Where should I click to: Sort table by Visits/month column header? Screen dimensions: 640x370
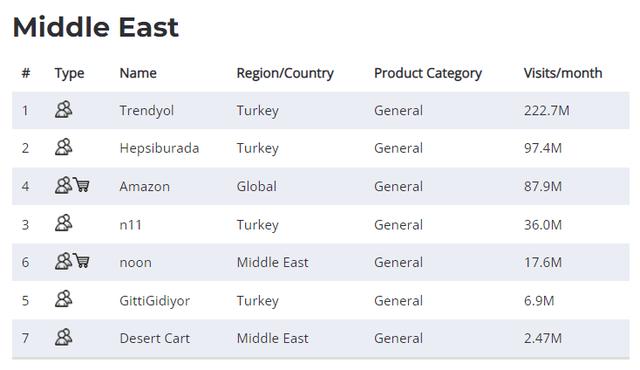pos(563,73)
